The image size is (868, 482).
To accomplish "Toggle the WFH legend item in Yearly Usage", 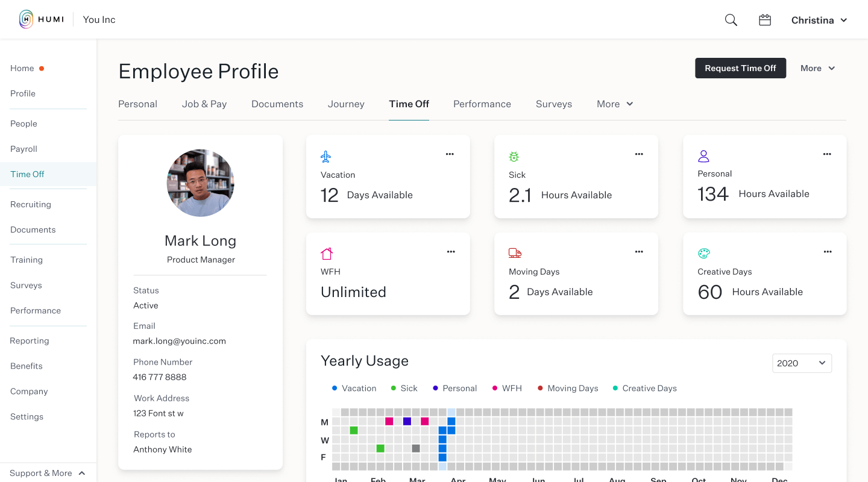I will pyautogui.click(x=507, y=388).
